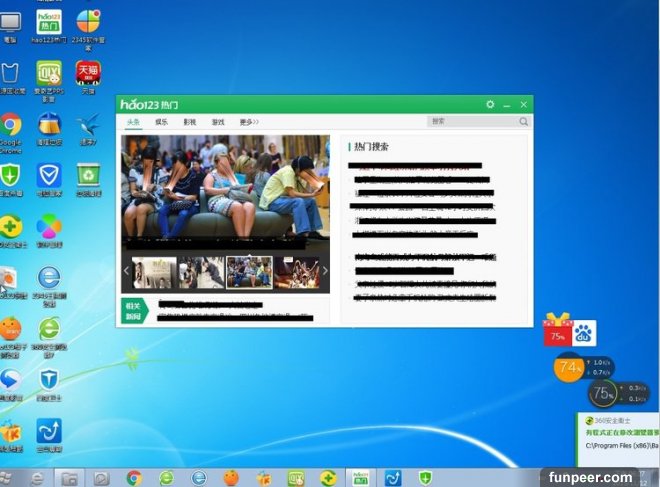Show previous thumbnails with left carousel arrow

[x=127, y=270]
